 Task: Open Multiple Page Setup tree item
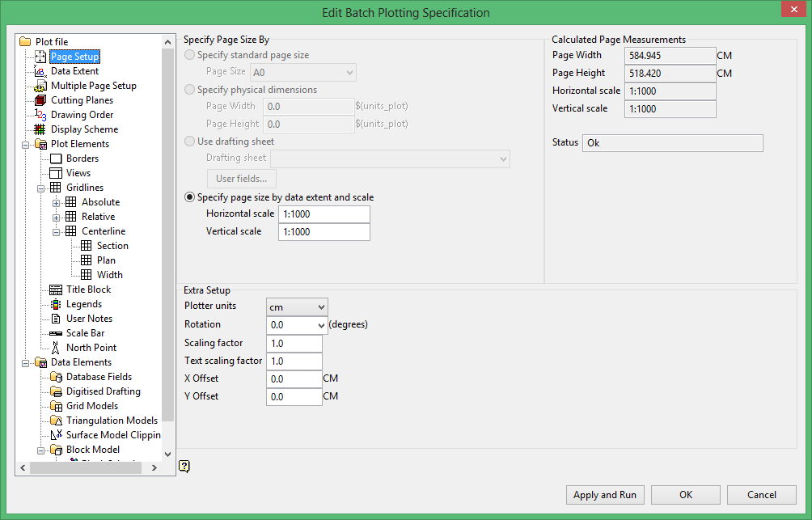(93, 86)
